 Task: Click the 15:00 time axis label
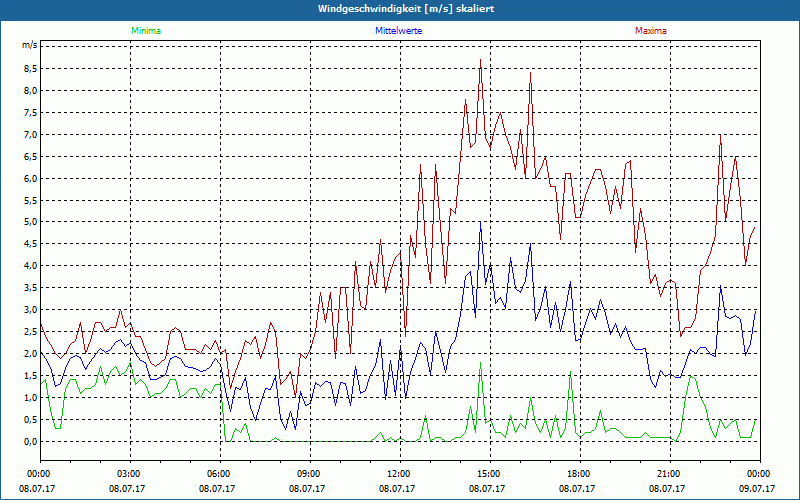487,474
